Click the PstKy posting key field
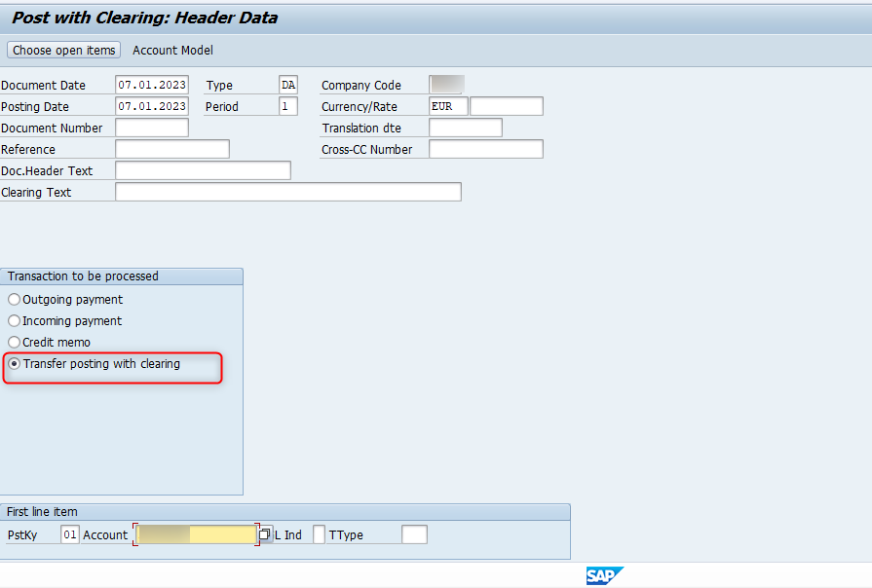The image size is (872, 588). pos(69,534)
